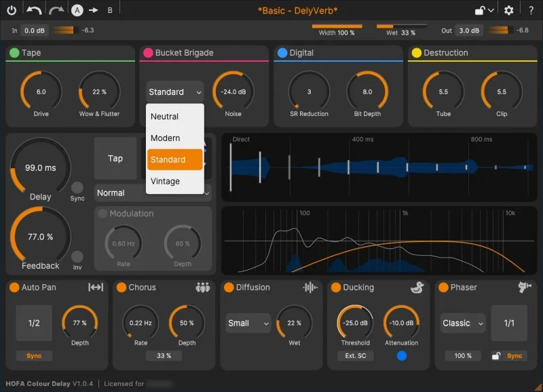Click the 99.0 ms Delay knob
The height and width of the screenshot is (392, 543).
coord(41,168)
